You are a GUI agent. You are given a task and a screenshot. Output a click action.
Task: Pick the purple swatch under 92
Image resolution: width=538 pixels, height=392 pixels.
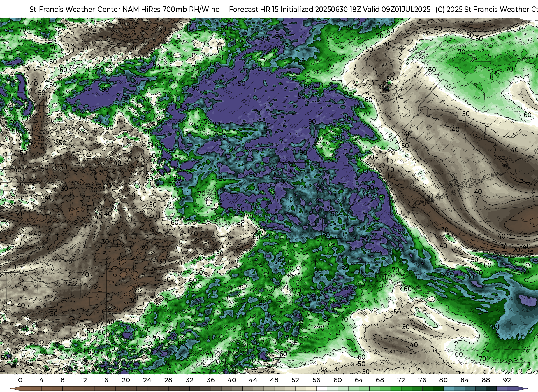coord(512,389)
